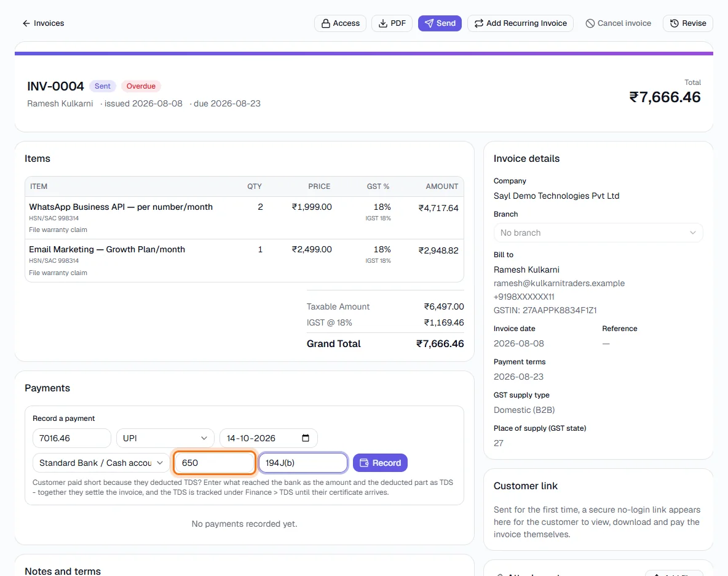
Task: Click WhatsApp Business API item row name
Action: coord(121,207)
